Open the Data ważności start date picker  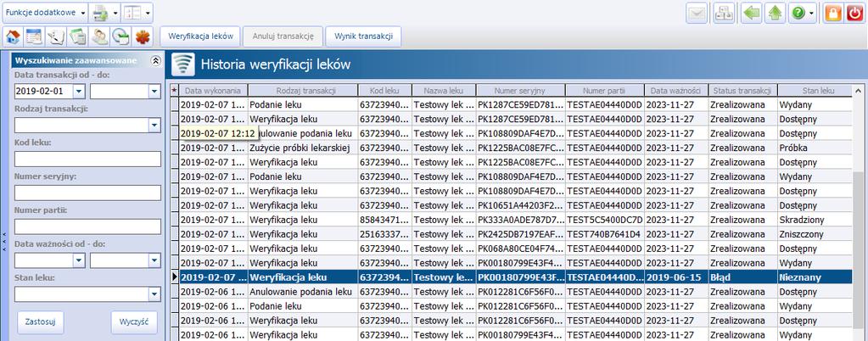79,260
